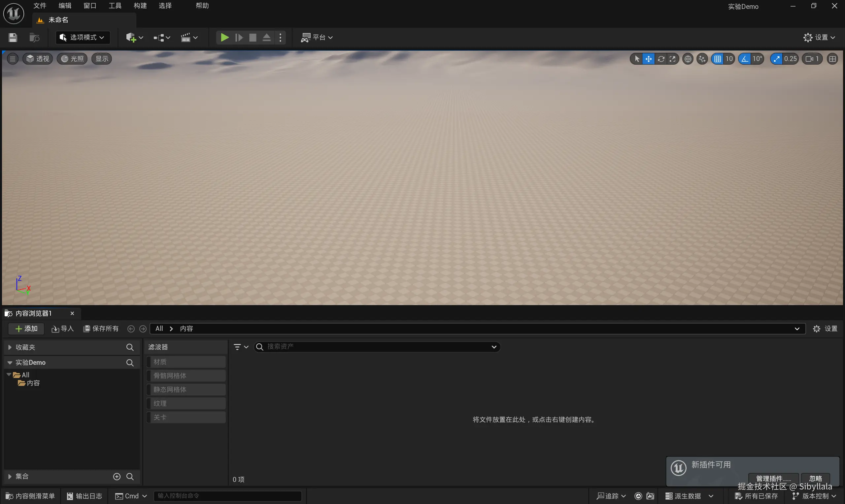Expand the 收藏夹 favorites section
The width and height of the screenshot is (845, 504).
tap(10, 347)
